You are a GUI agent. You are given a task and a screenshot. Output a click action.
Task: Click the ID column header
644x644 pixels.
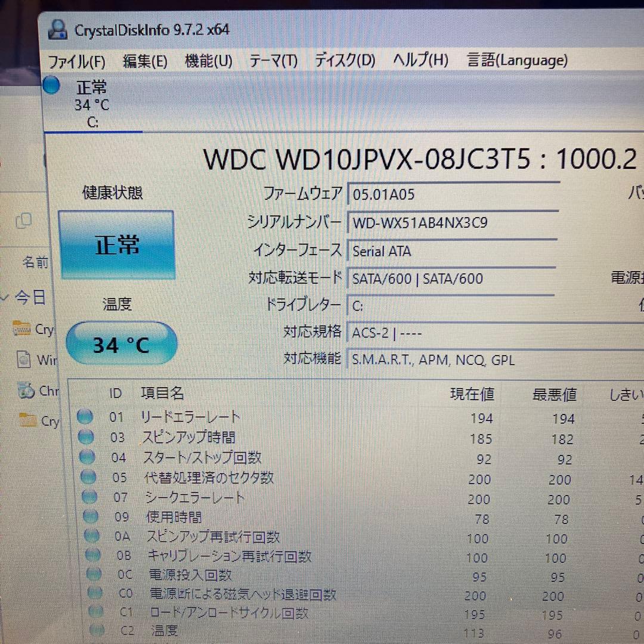116,394
